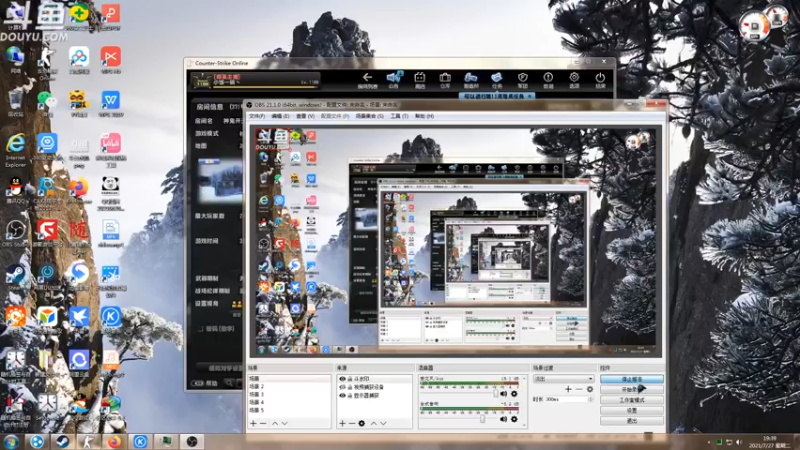
Task: Open source properties gear in sources panel
Action: coord(362,423)
